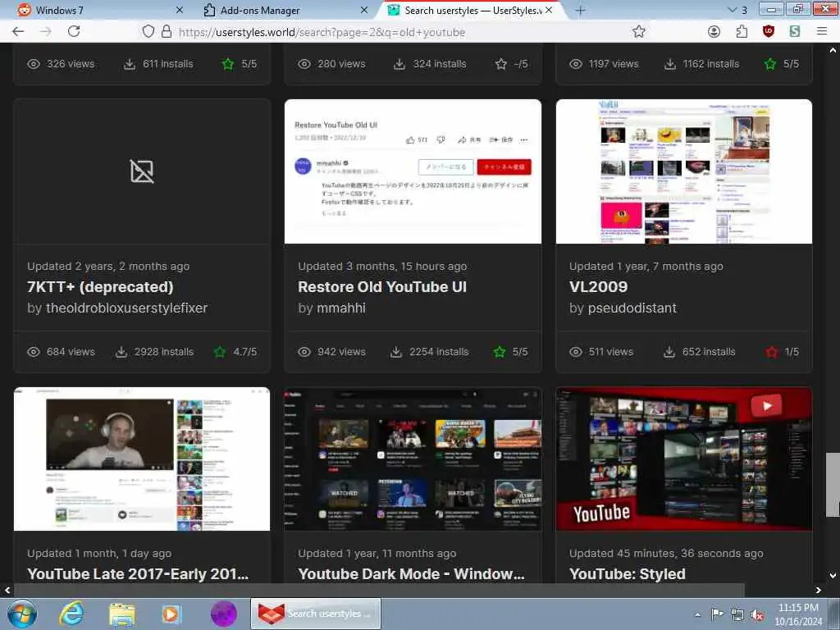Click the red star beside 1/5

[x=771, y=352]
